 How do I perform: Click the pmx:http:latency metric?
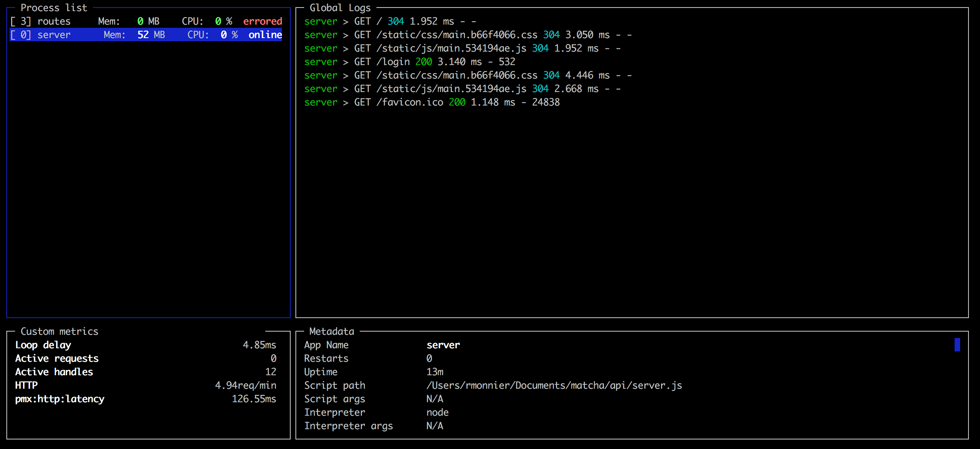click(x=60, y=399)
